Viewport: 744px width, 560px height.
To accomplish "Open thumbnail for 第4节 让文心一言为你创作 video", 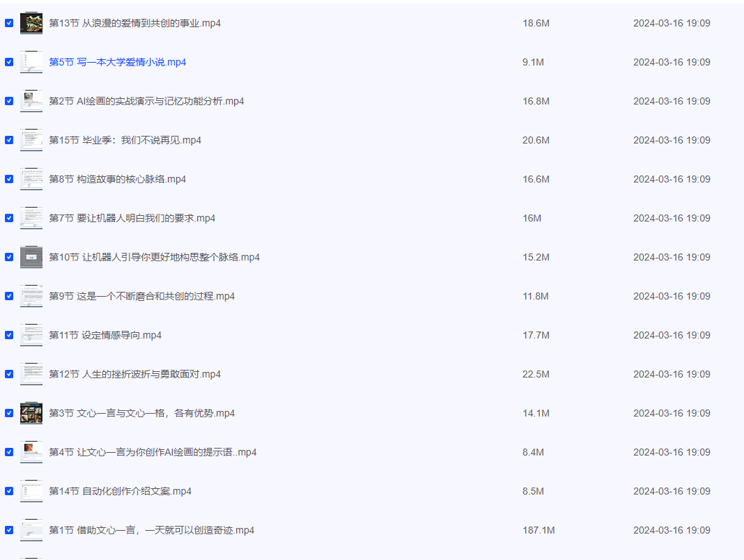I will coord(31,452).
